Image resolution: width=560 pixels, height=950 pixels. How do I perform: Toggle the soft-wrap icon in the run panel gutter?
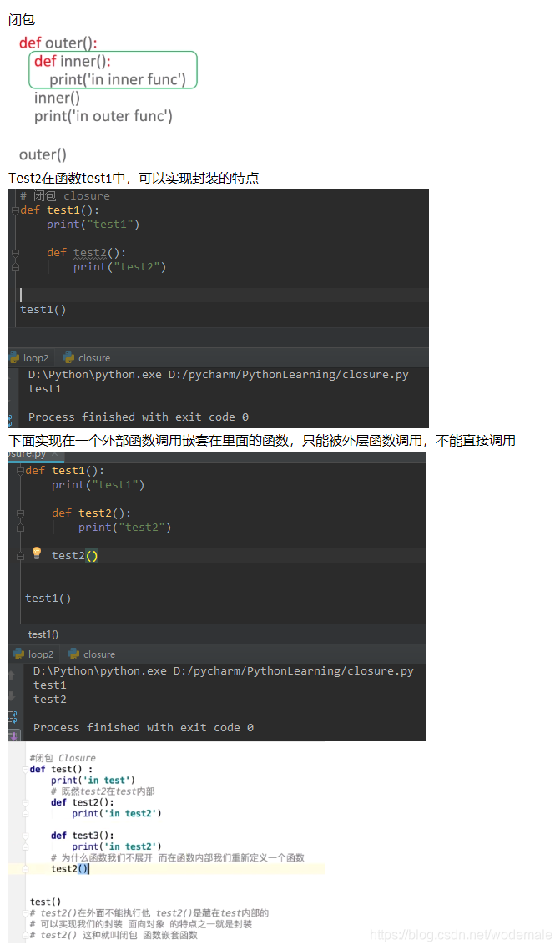point(13,717)
